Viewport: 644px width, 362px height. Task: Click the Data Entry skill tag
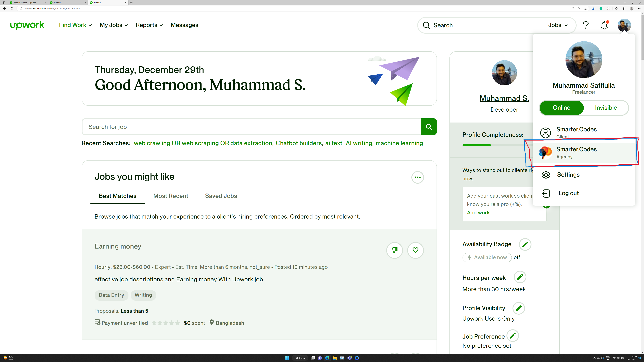[x=111, y=295]
